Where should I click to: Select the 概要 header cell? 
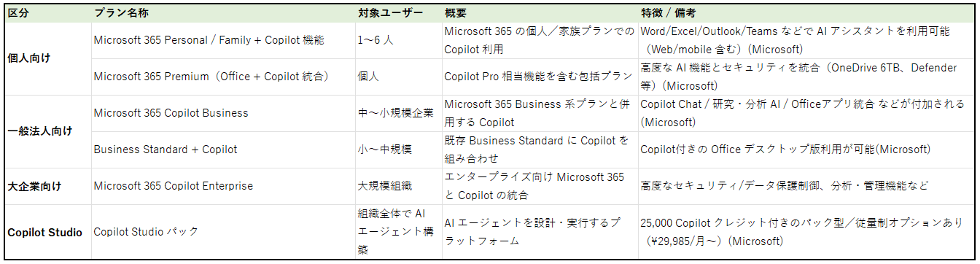click(x=540, y=12)
